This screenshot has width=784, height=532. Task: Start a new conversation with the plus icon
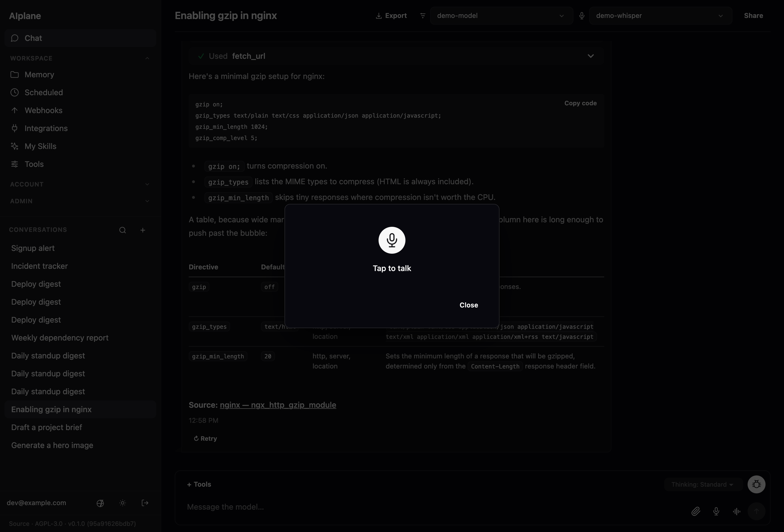pyautogui.click(x=143, y=230)
